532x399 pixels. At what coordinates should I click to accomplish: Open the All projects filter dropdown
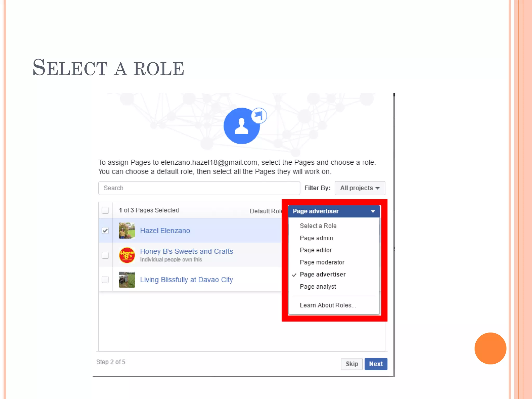click(360, 188)
